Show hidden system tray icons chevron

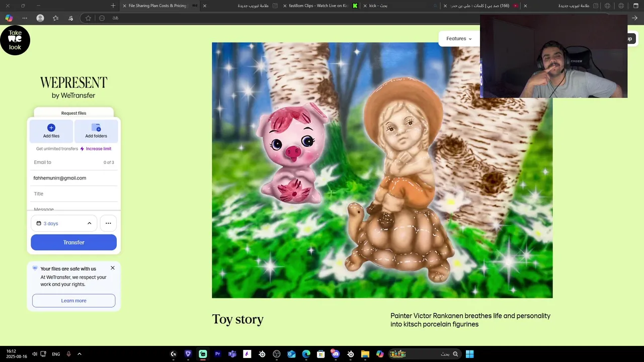click(79, 354)
